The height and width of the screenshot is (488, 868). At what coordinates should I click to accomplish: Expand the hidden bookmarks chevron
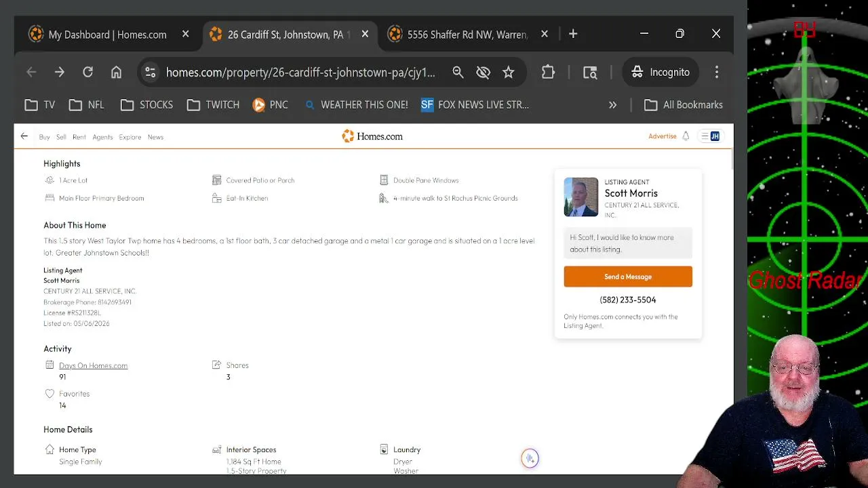[x=612, y=105]
